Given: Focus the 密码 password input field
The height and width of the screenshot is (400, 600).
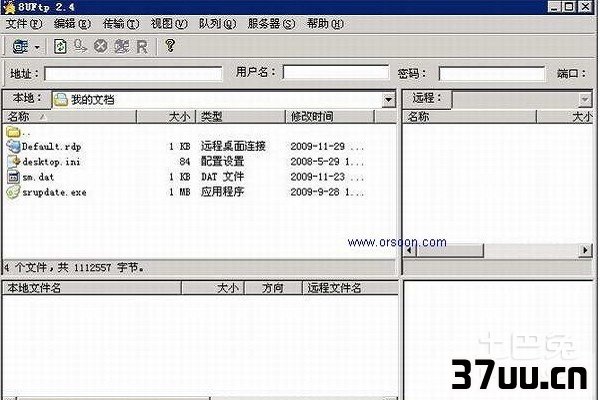Looking at the screenshot, I should (491, 73).
